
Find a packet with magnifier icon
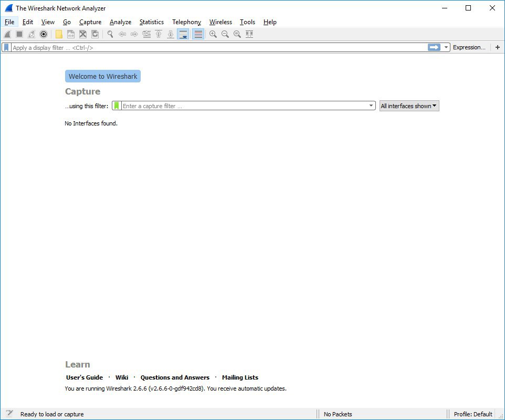110,34
